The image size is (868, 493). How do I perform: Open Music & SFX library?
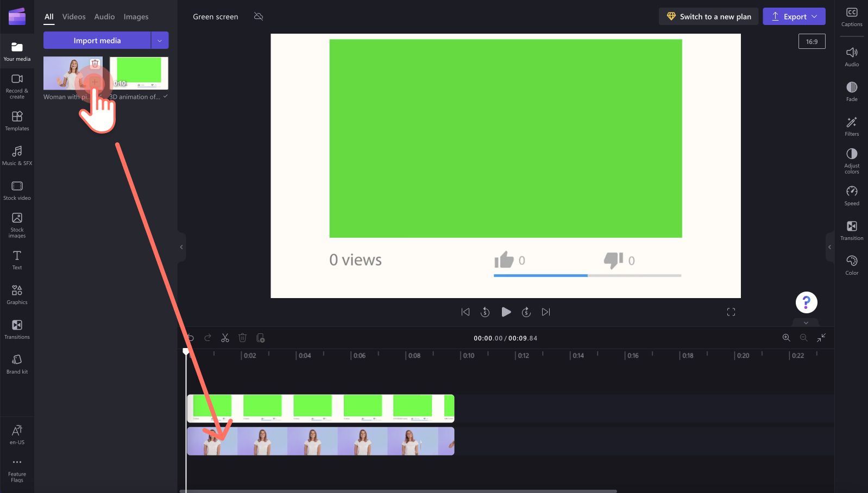(17, 155)
